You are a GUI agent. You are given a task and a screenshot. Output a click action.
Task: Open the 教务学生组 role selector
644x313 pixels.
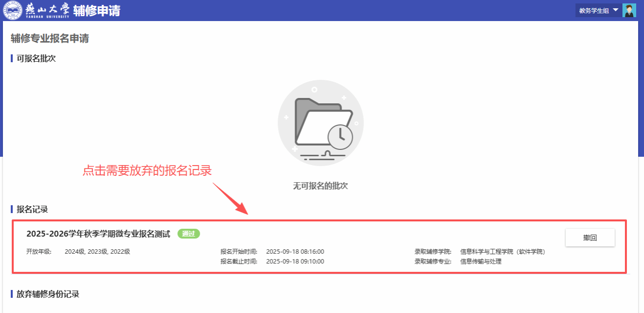tap(594, 10)
